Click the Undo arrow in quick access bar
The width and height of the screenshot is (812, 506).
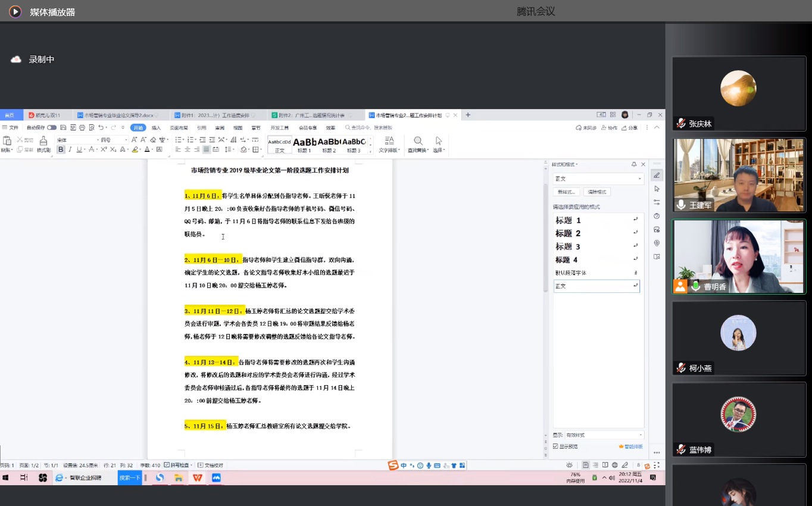tap(101, 127)
